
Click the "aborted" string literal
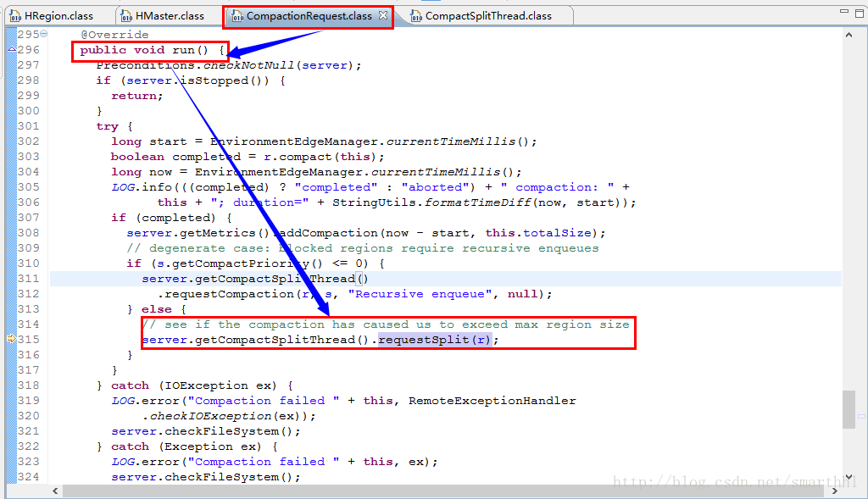(435, 187)
